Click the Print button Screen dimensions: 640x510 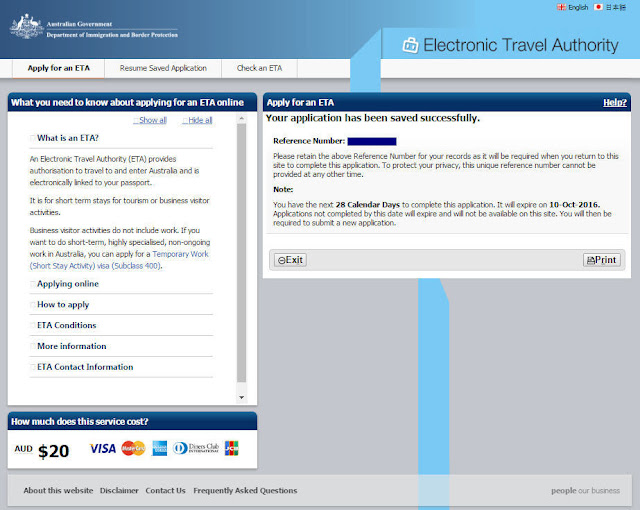(x=602, y=260)
